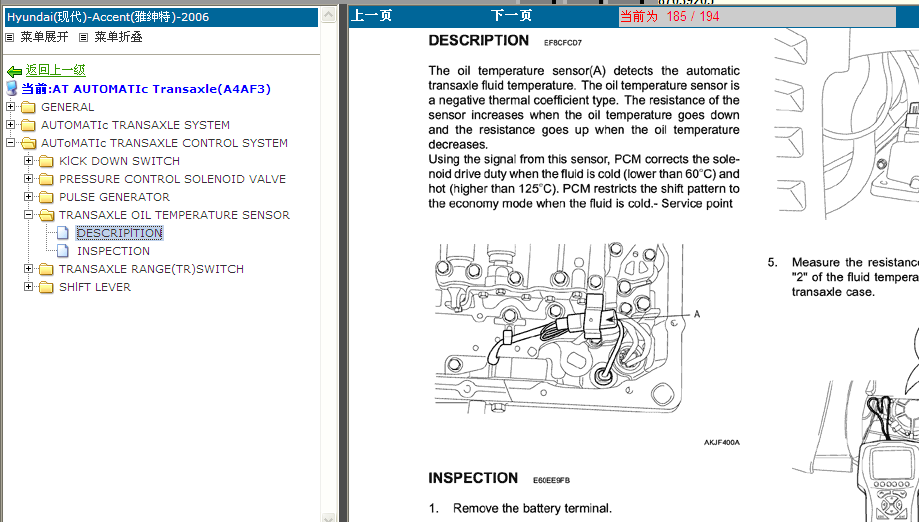
Task: Click the left panel scrollbar up arrow
Action: tap(326, 16)
